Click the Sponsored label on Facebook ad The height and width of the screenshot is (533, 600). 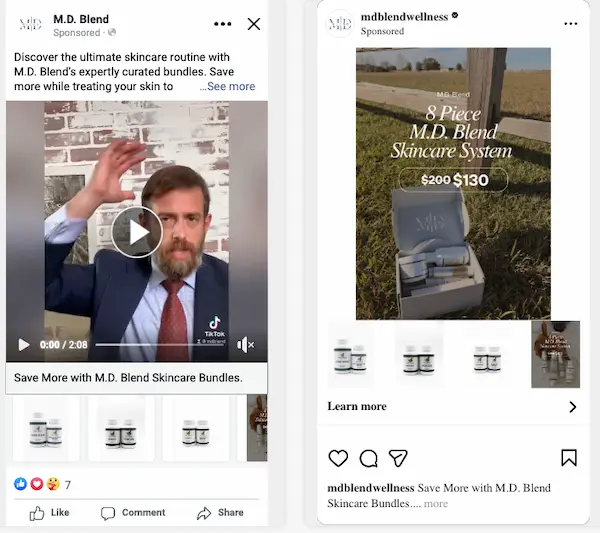[77, 33]
